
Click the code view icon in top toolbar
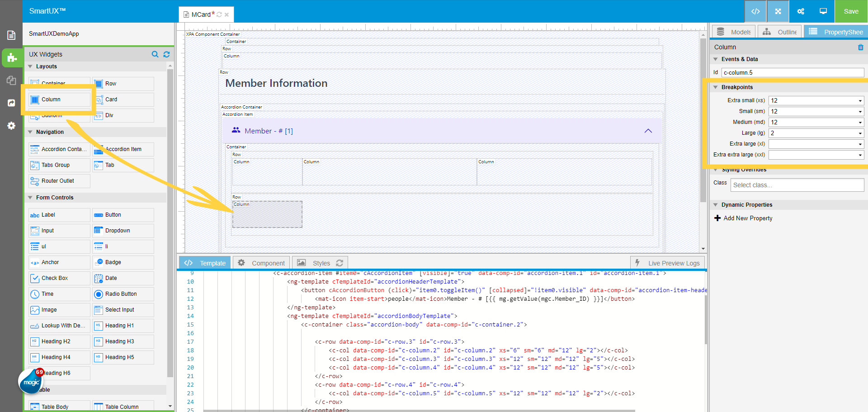pos(755,11)
